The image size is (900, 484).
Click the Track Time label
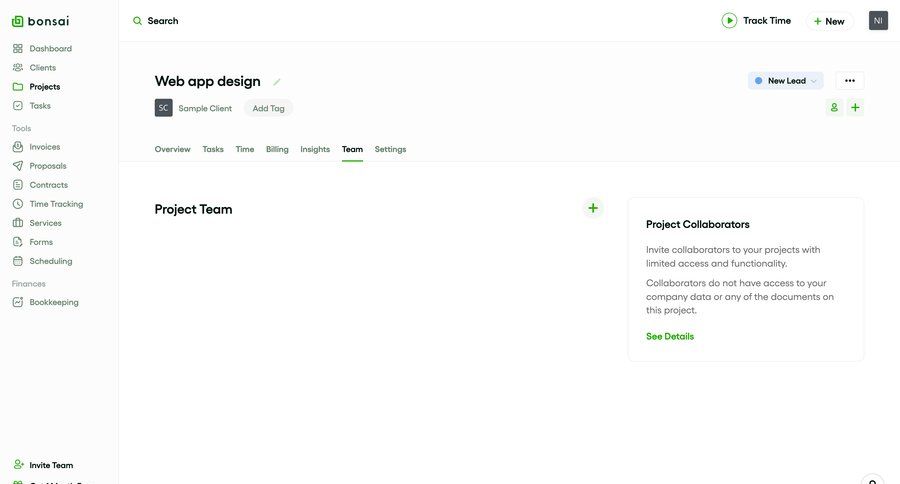(767, 21)
